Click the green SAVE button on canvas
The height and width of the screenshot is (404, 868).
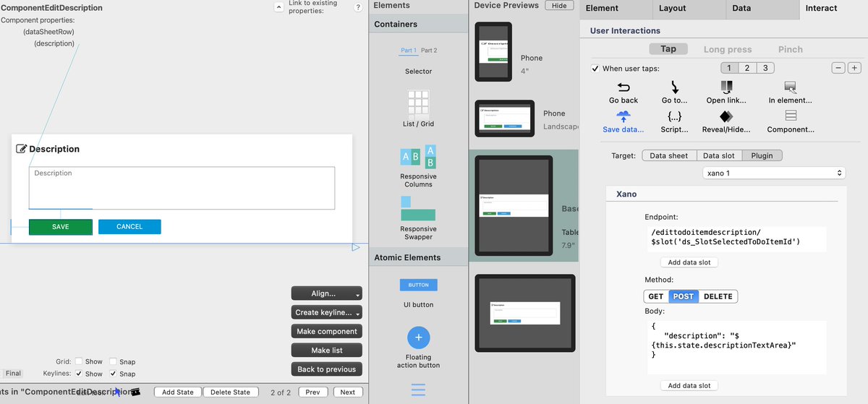tap(61, 227)
